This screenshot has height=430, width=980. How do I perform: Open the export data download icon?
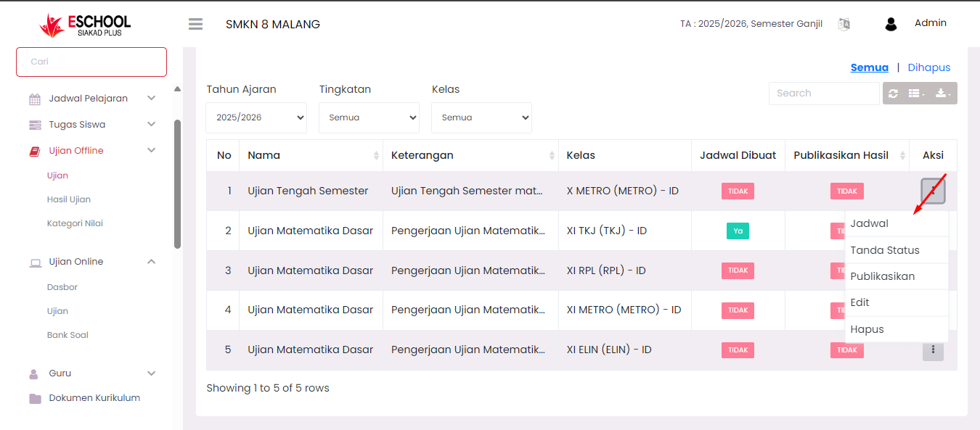[x=943, y=94]
